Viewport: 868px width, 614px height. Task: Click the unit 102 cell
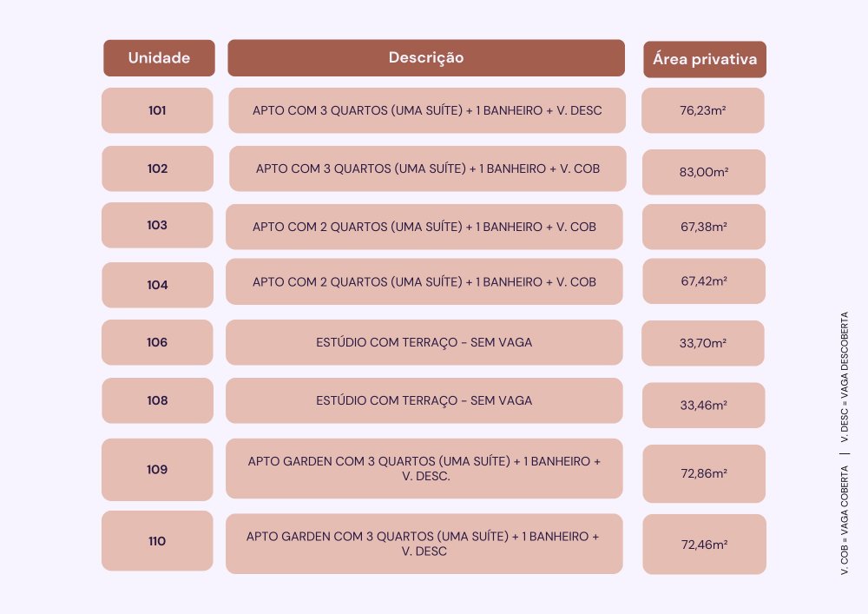(x=157, y=168)
